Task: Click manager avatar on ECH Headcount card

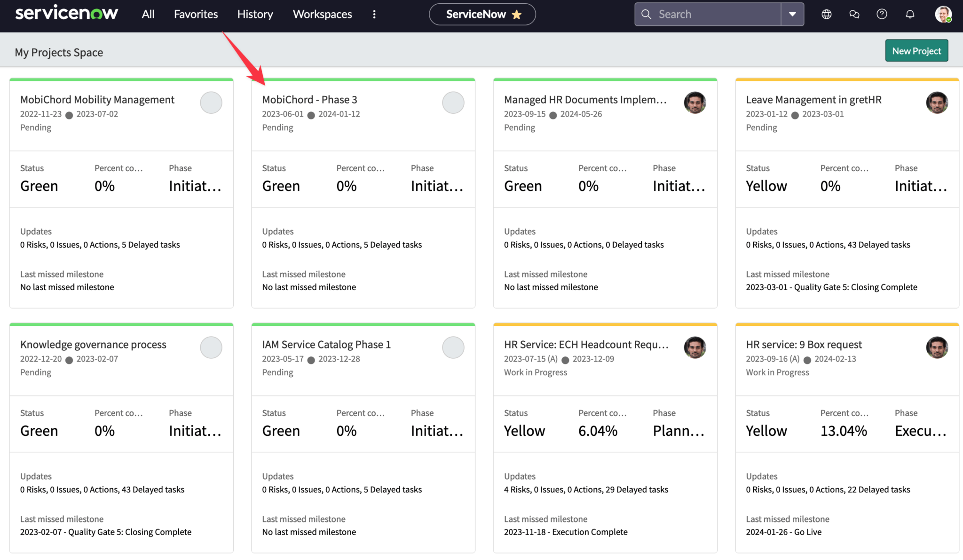Action: [695, 347]
